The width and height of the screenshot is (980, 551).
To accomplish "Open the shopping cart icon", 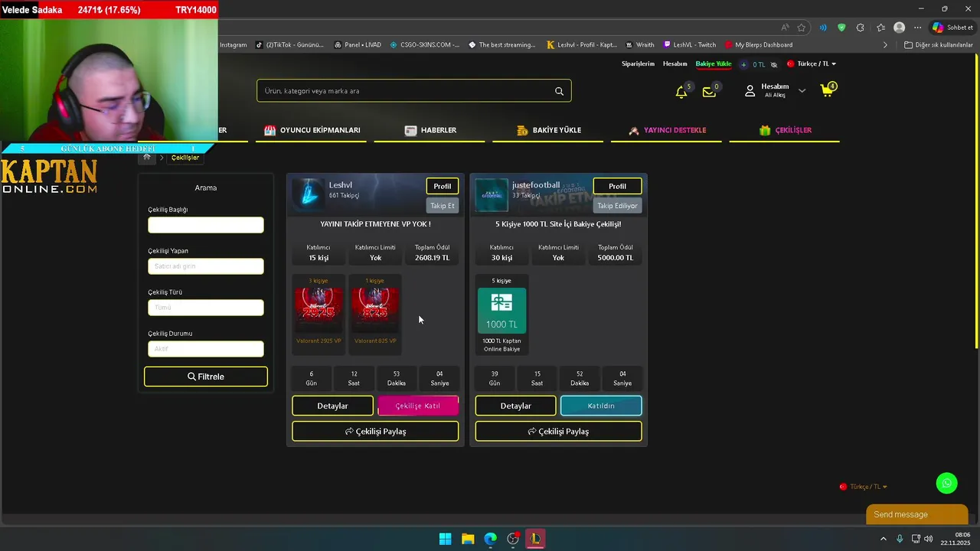I will pos(827,90).
